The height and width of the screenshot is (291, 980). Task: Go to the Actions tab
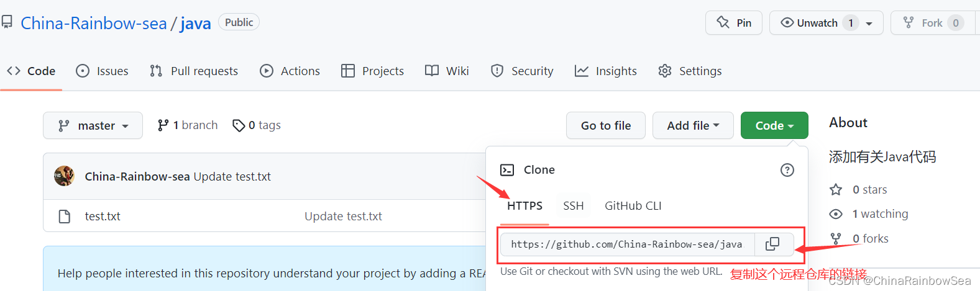(x=290, y=71)
